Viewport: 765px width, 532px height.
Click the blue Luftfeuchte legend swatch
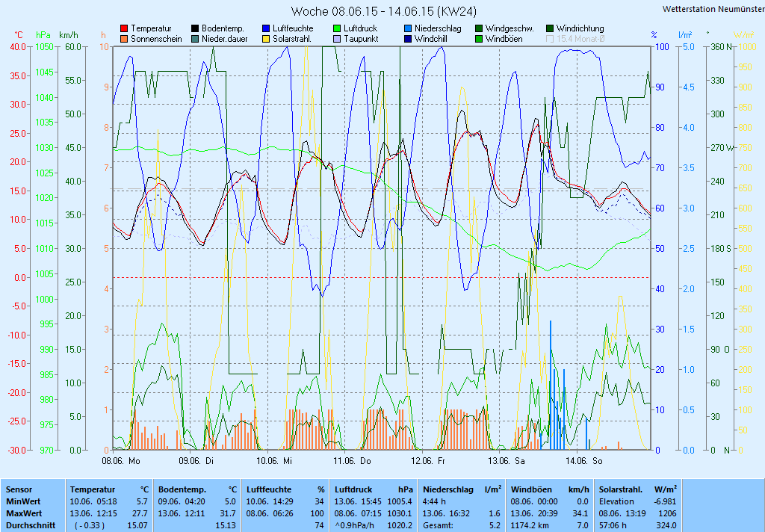(266, 29)
